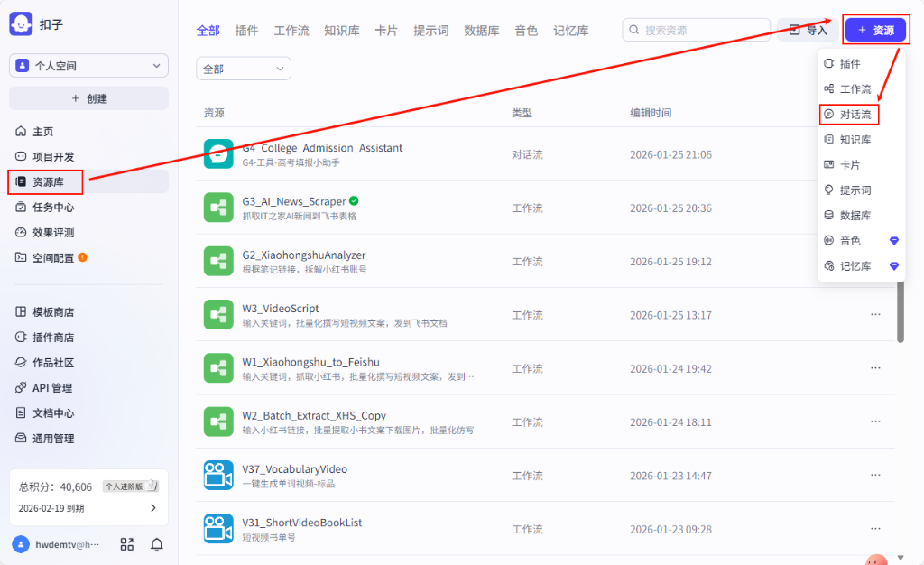Open API管理 in the sidebar

(x=50, y=386)
